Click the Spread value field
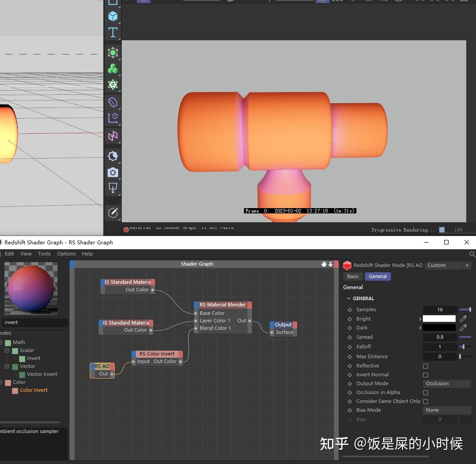This screenshot has height=464, width=476. coord(440,337)
